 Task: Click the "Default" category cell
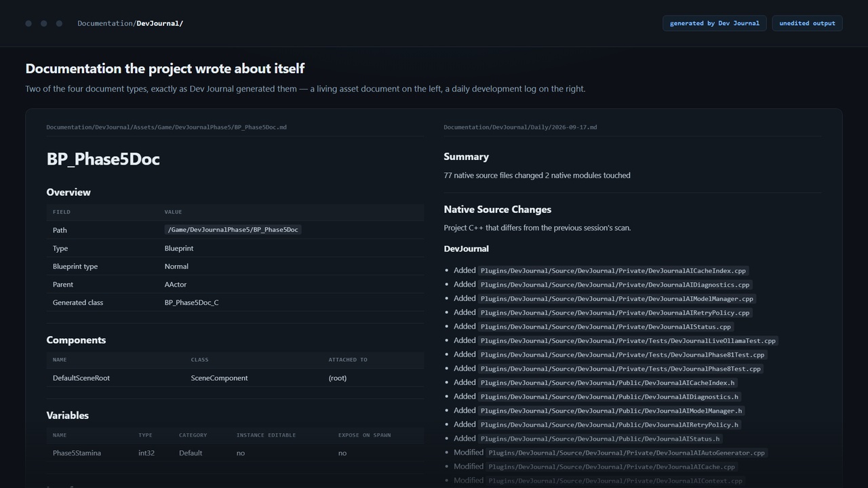191,453
